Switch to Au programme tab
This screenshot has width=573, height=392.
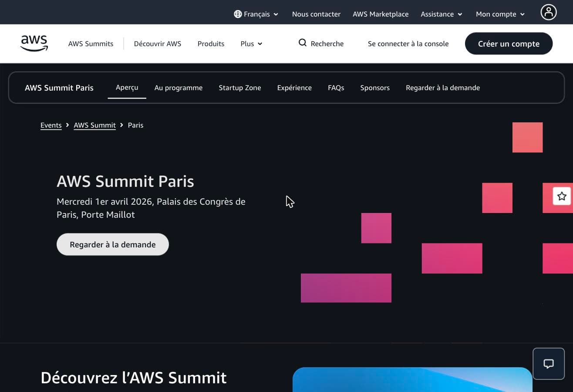coord(179,88)
